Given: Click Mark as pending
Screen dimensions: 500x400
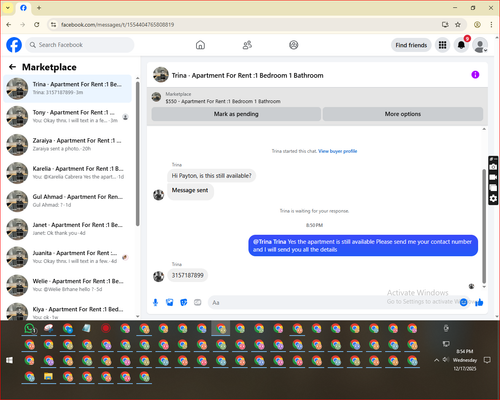Looking at the screenshot, I should [236, 114].
